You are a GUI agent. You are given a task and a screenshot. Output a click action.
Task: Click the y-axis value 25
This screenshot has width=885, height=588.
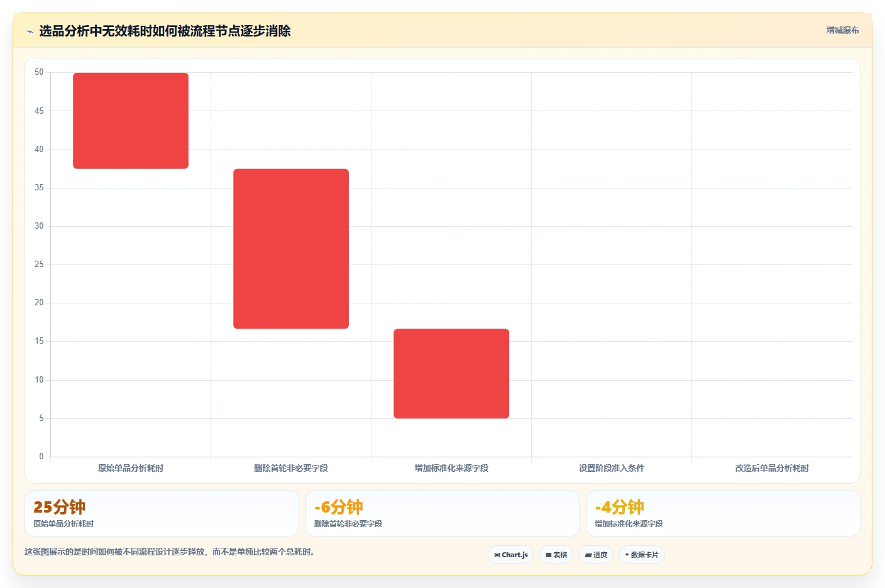[39, 264]
